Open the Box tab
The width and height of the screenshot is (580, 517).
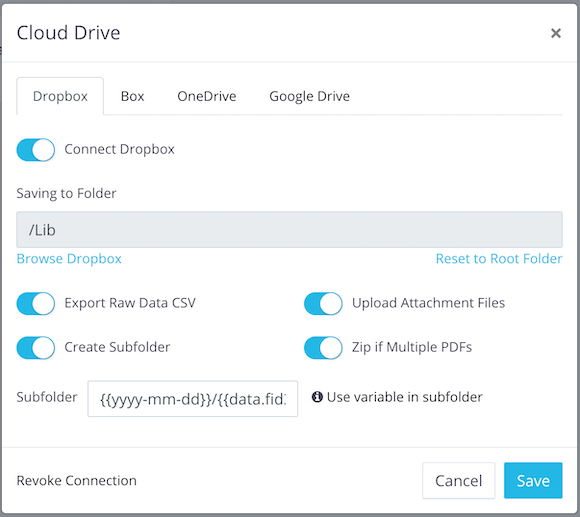(132, 96)
